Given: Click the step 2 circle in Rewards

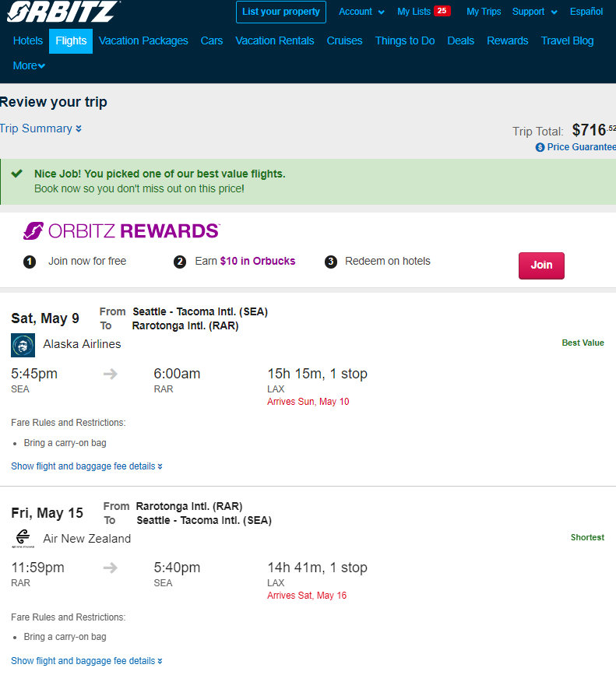Looking at the screenshot, I should coord(180,262).
